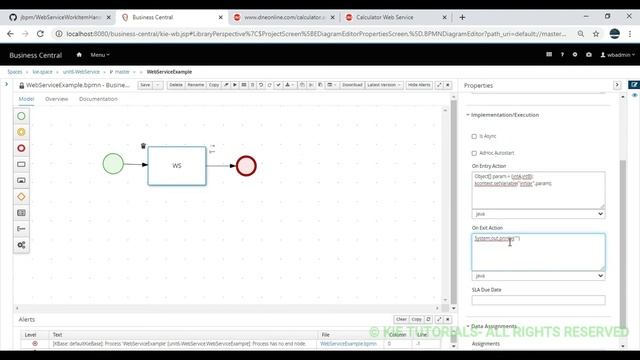
Task: Click the Delete selection toolbar icon
Action: tap(252, 85)
